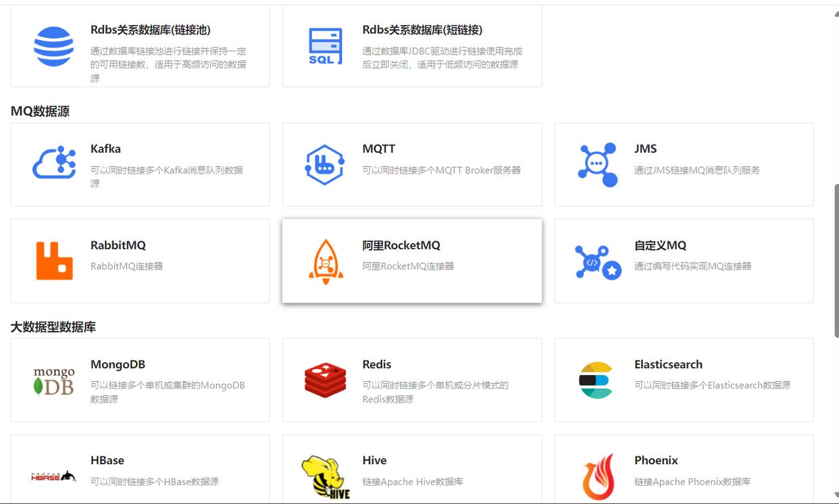Choose the Hive title
This screenshot has height=504, width=839.
coord(374,460)
